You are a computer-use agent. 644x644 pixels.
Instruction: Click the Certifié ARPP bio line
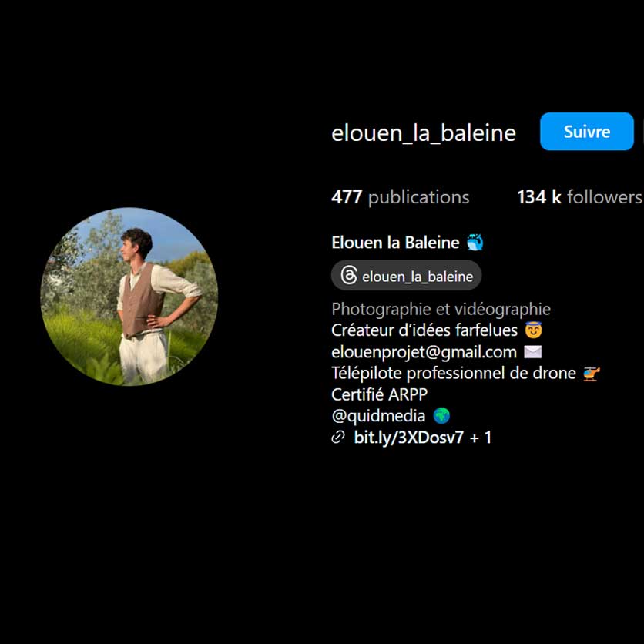pyautogui.click(x=379, y=394)
